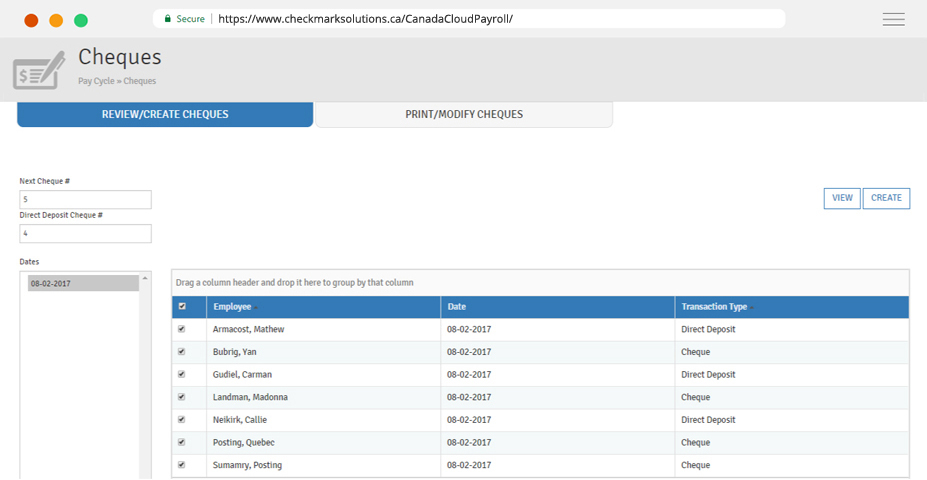Click the secure padlock icon
Image resolution: width=927 pixels, height=480 pixels.
pyautogui.click(x=167, y=19)
